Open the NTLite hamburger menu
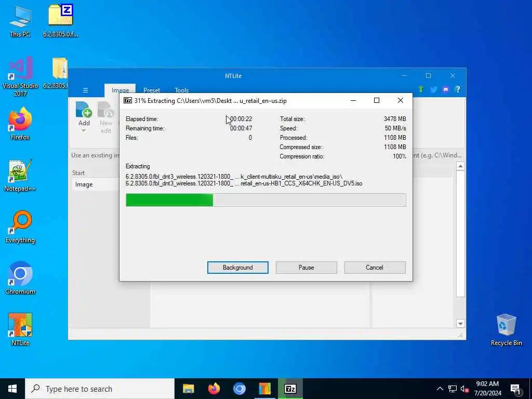The height and width of the screenshot is (399, 532). pyautogui.click(x=86, y=90)
